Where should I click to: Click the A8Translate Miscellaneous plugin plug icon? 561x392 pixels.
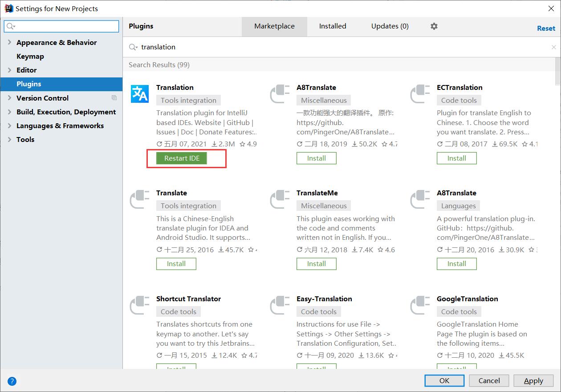280,94
